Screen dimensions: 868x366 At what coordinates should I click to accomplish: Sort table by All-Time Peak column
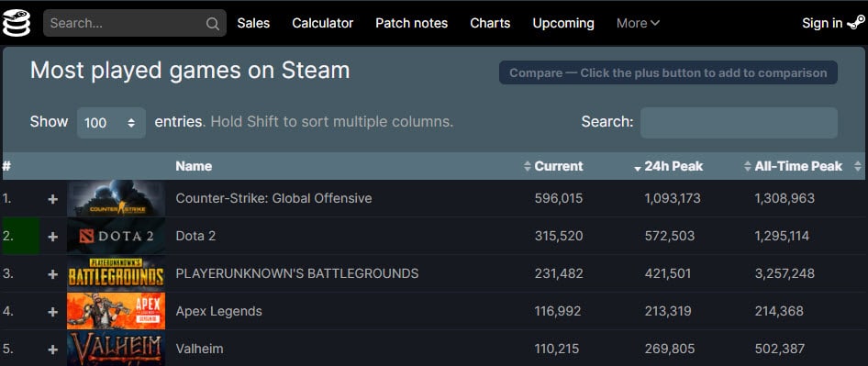coord(798,166)
